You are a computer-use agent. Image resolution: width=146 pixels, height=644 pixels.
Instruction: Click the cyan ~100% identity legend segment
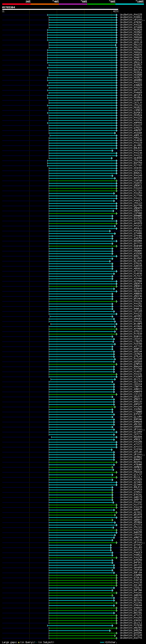(x=130, y=4)
